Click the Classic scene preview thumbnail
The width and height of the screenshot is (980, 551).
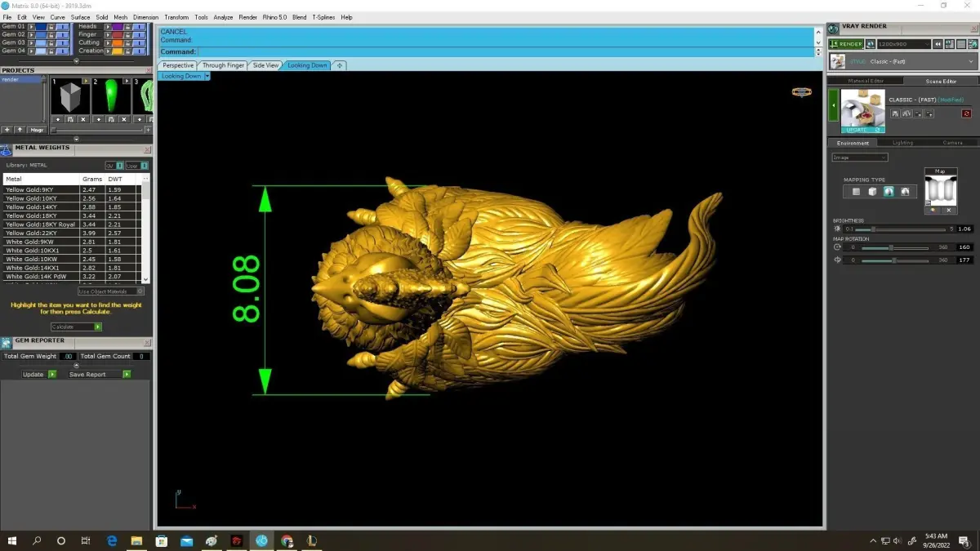[x=862, y=108]
